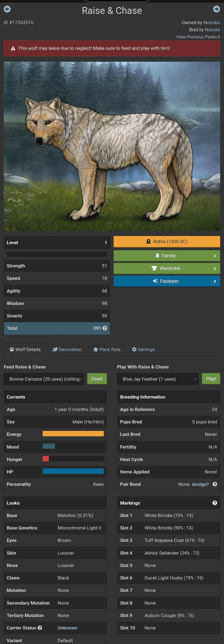This screenshot has width=224, height=644.
Task: Click the Retire (1300 SC) button
Action: tap(167, 242)
